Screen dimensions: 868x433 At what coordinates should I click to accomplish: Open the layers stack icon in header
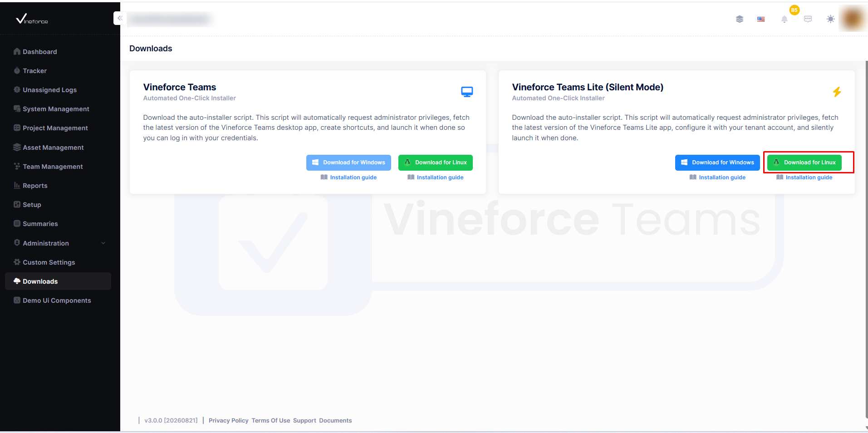tap(740, 19)
